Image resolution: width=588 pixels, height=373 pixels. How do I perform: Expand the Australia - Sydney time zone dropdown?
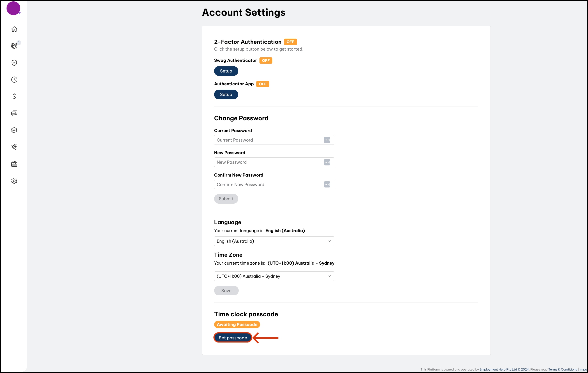click(x=274, y=276)
